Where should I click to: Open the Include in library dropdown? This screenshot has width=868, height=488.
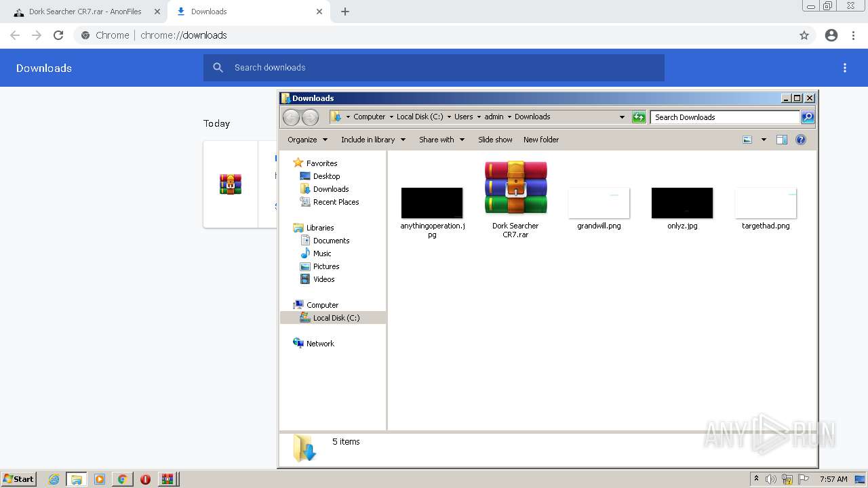[x=373, y=140]
